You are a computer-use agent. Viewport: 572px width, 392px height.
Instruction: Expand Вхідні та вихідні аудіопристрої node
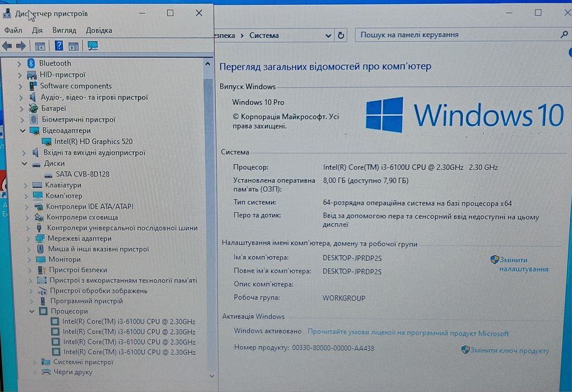(23, 153)
